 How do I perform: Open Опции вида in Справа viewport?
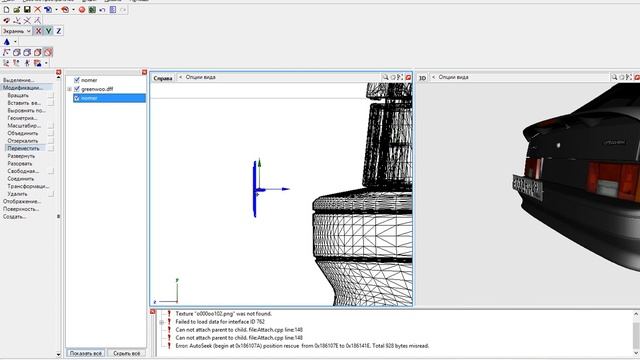[200, 77]
